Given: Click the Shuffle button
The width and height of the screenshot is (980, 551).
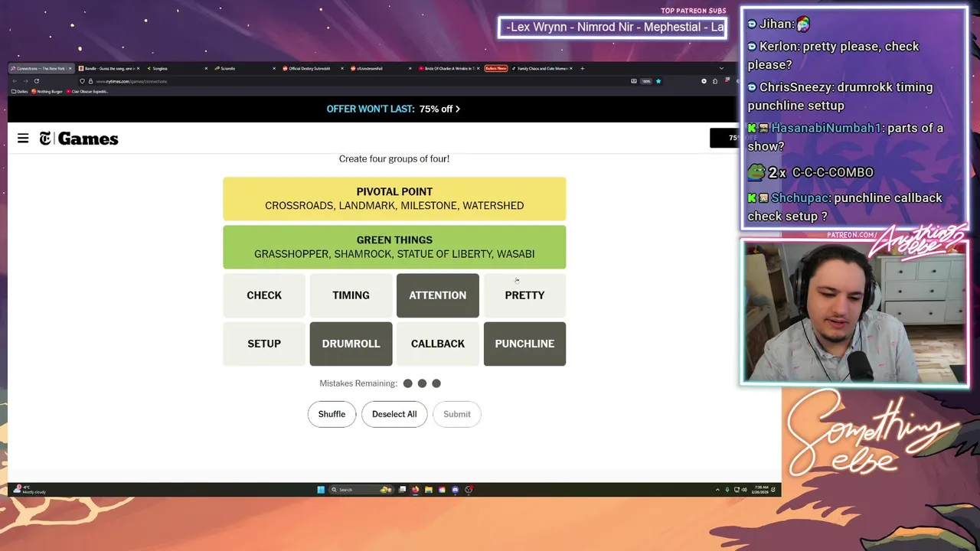Looking at the screenshot, I should click(x=332, y=414).
